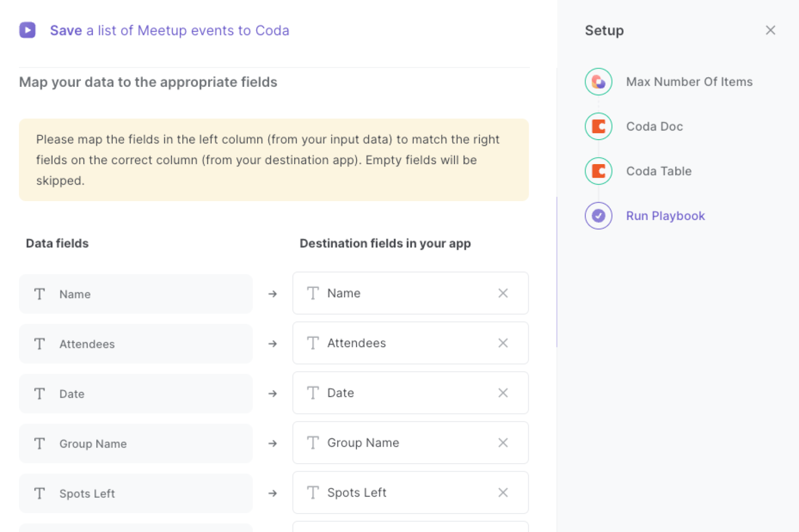Select the Spots Left data field row
Screen dimensions: 799x532
click(136, 494)
